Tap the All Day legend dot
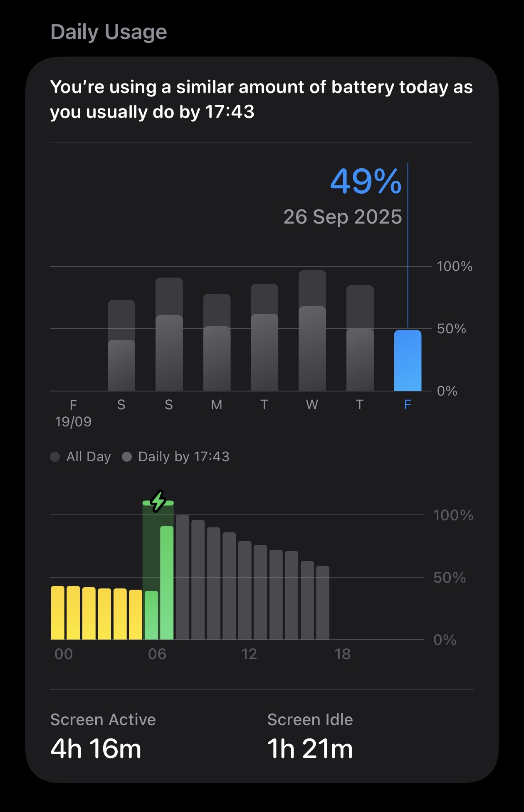 coord(55,457)
